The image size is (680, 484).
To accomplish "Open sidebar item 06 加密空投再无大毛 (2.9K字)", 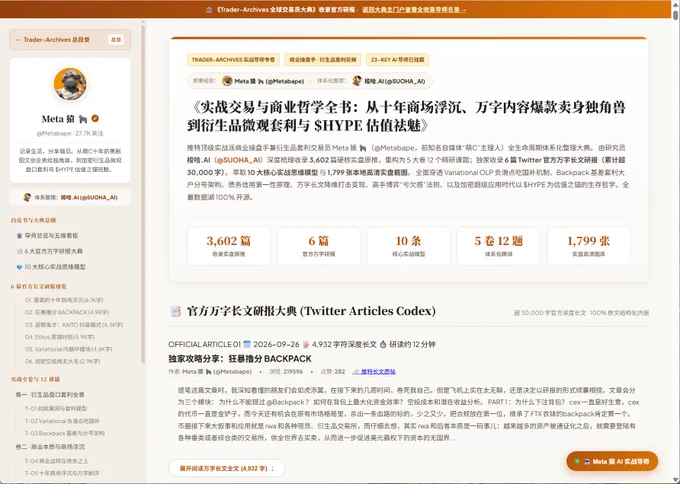I will pos(62,361).
